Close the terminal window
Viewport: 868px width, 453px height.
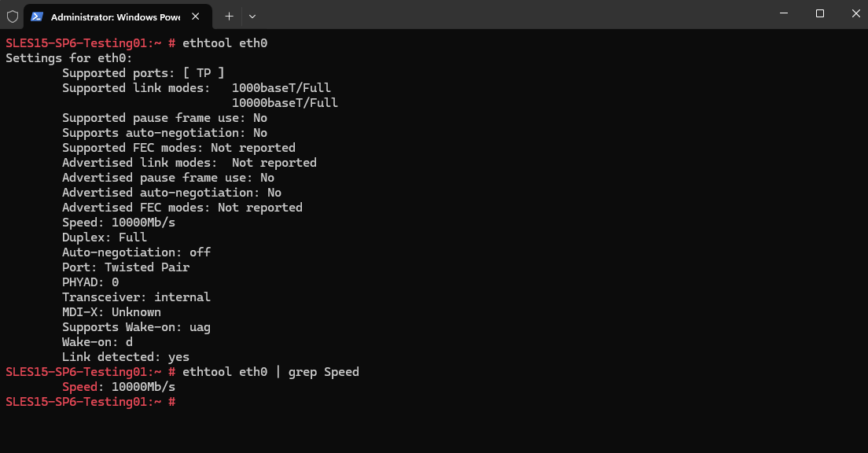856,13
